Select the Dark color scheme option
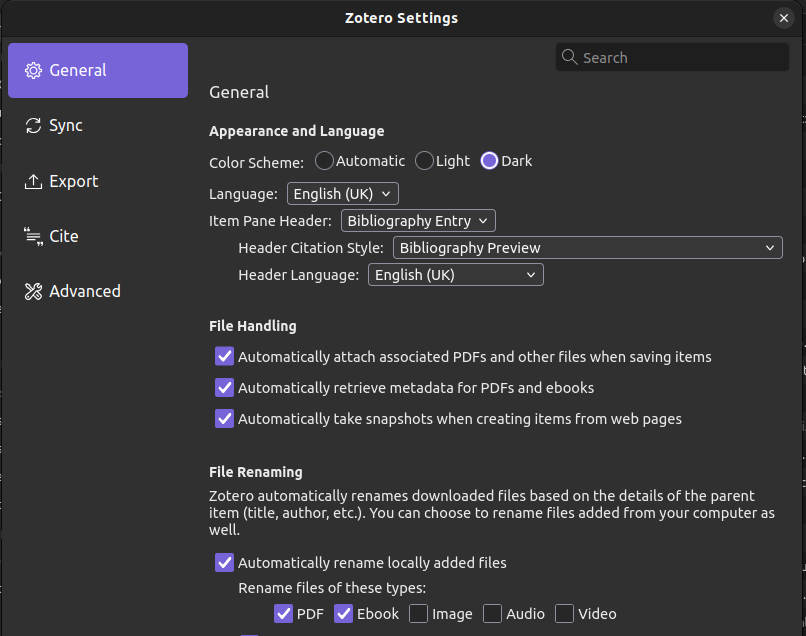 click(490, 161)
